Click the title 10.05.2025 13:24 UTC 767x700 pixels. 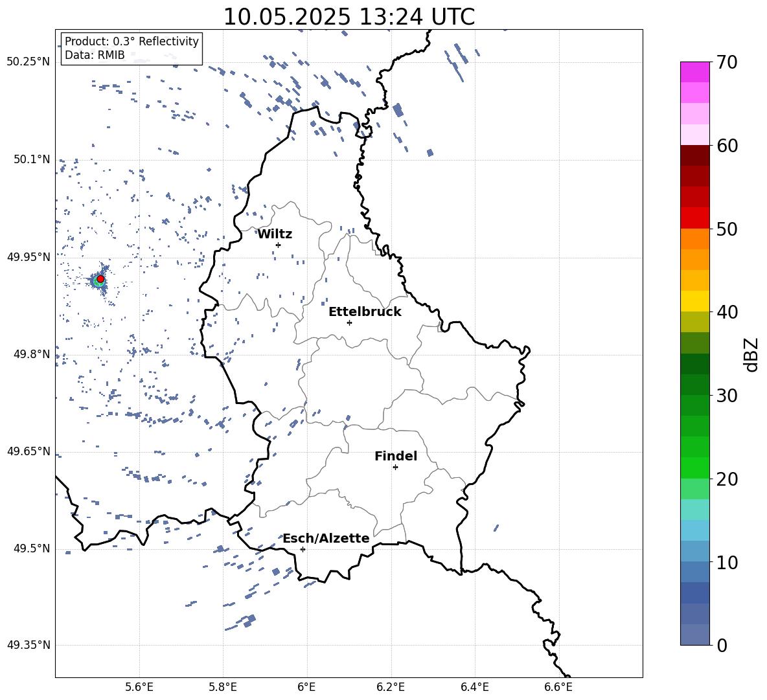349,17
